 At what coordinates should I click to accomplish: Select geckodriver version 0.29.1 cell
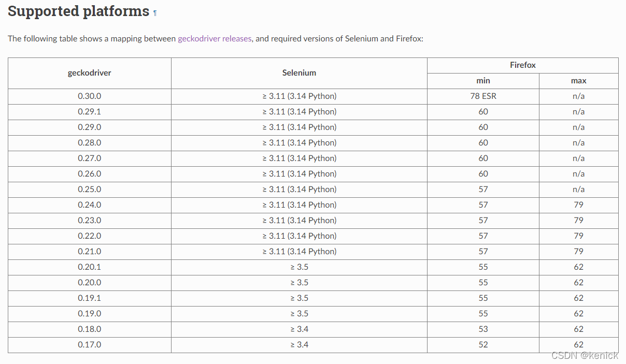coord(90,112)
